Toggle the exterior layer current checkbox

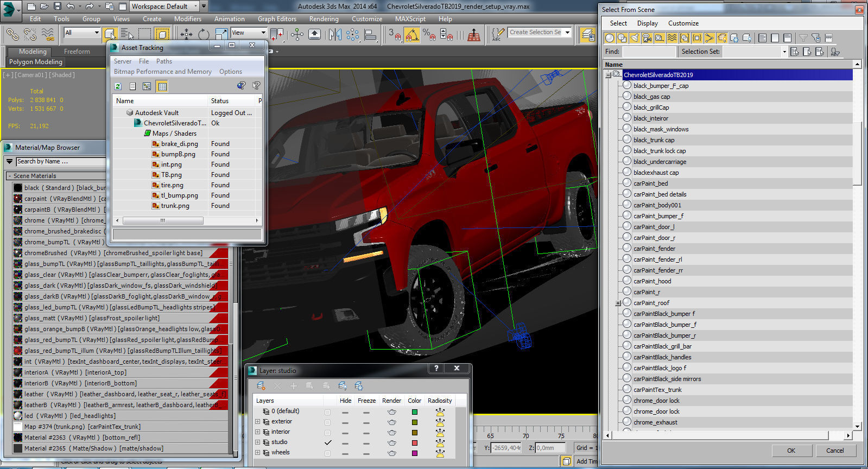pos(327,422)
